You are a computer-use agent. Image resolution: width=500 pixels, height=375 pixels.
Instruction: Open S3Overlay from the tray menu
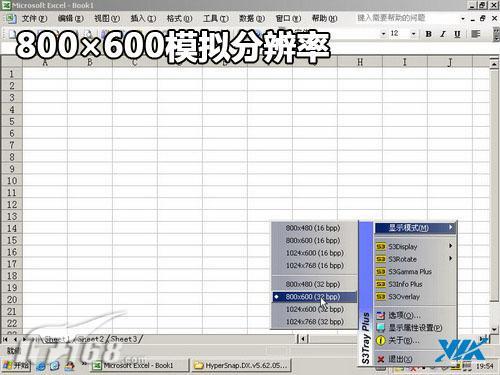tap(415, 297)
